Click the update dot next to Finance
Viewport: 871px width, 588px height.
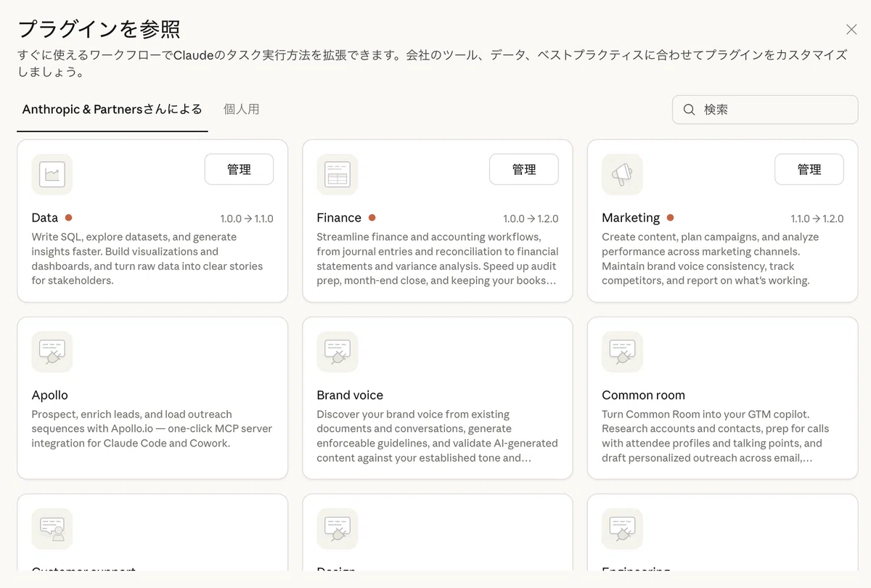click(x=372, y=218)
